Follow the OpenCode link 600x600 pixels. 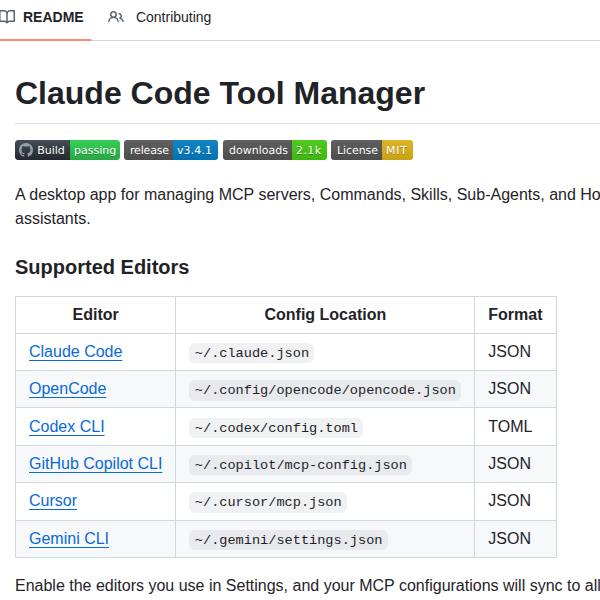point(68,388)
